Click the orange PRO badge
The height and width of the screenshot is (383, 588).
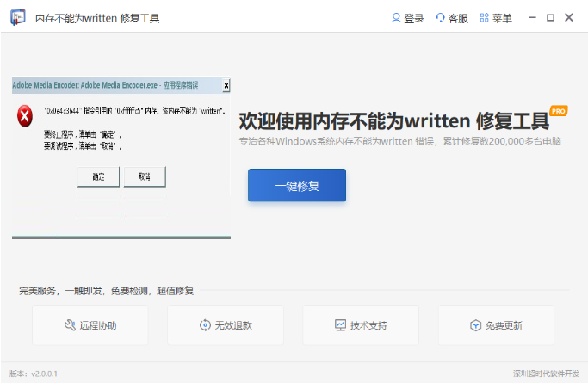tap(558, 111)
